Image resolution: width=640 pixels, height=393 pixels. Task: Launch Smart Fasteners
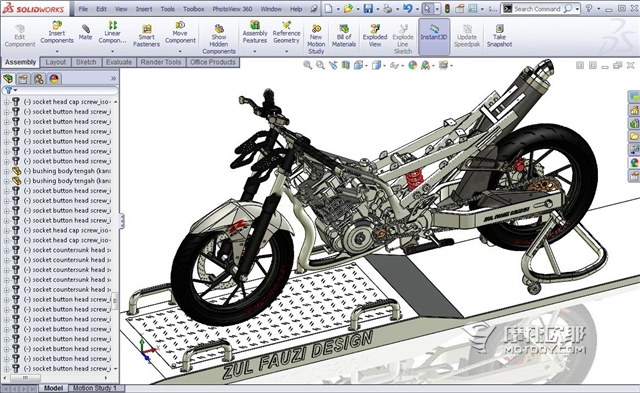pos(146,36)
